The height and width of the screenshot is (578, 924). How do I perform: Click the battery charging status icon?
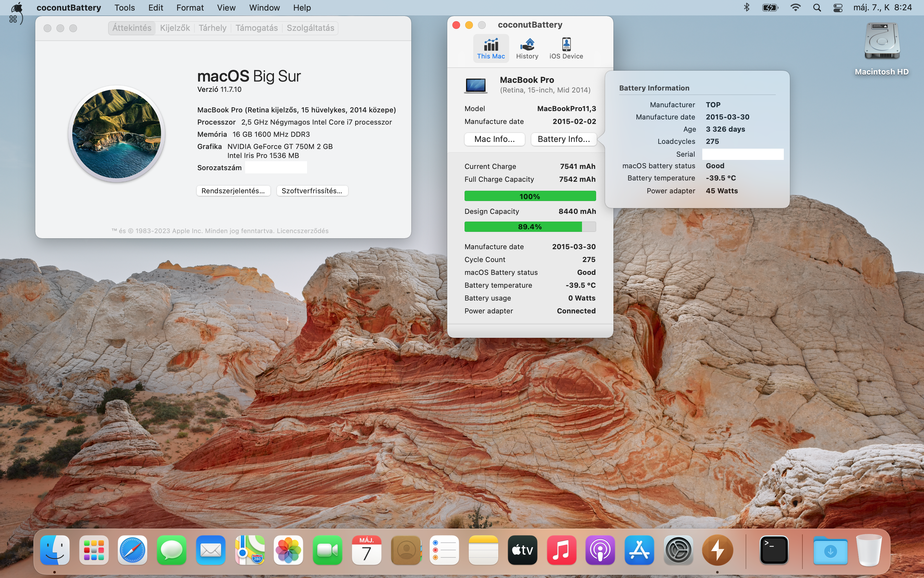(x=770, y=8)
